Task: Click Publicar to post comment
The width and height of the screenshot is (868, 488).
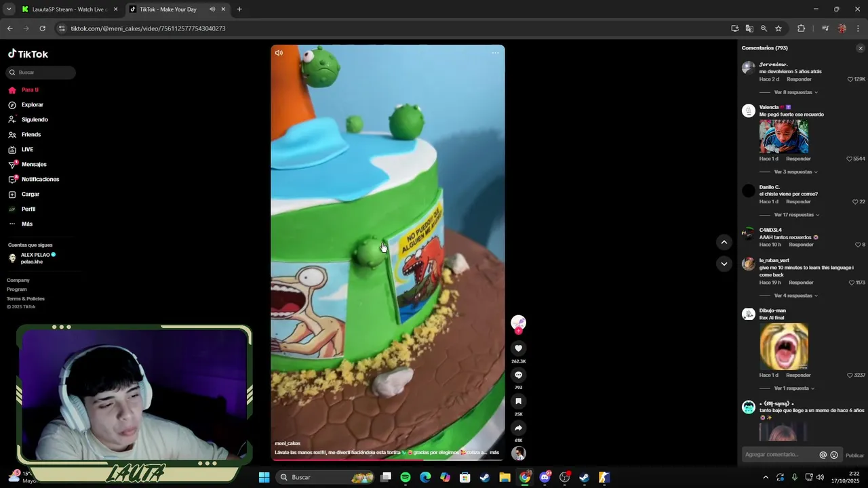Action: pyautogui.click(x=854, y=455)
